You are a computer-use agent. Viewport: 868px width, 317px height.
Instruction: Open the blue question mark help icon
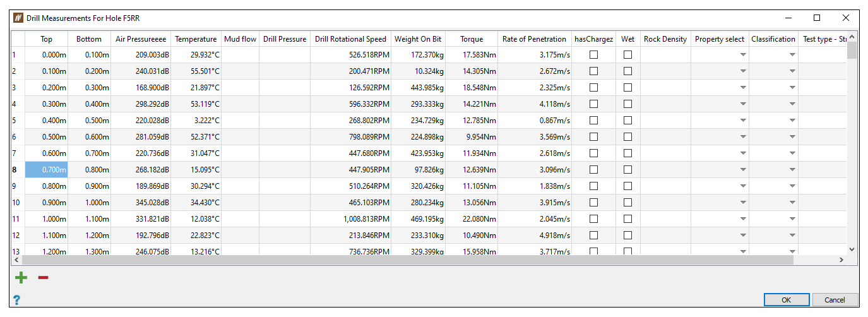16,300
